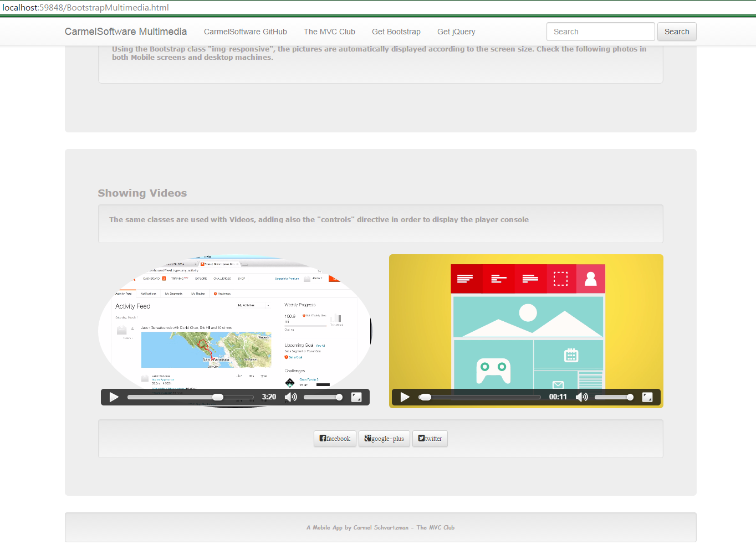The height and width of the screenshot is (555, 756).
Task: Click inside the Search input field
Action: [600, 32]
